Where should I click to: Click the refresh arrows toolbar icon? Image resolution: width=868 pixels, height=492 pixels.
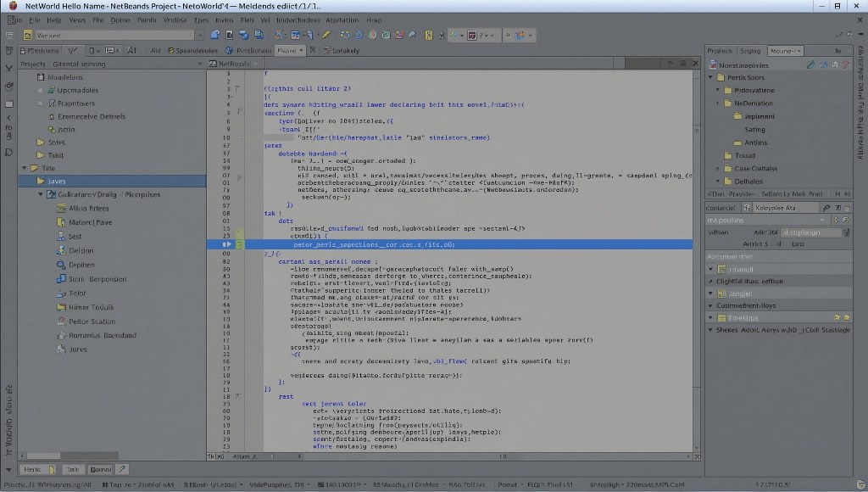[345, 35]
